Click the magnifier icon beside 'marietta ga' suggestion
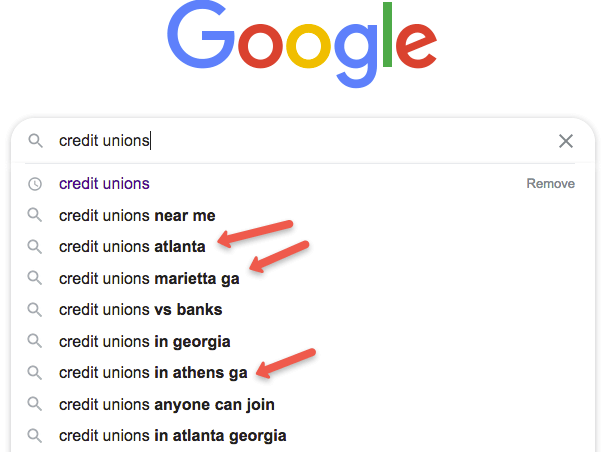 pyautogui.click(x=35, y=278)
